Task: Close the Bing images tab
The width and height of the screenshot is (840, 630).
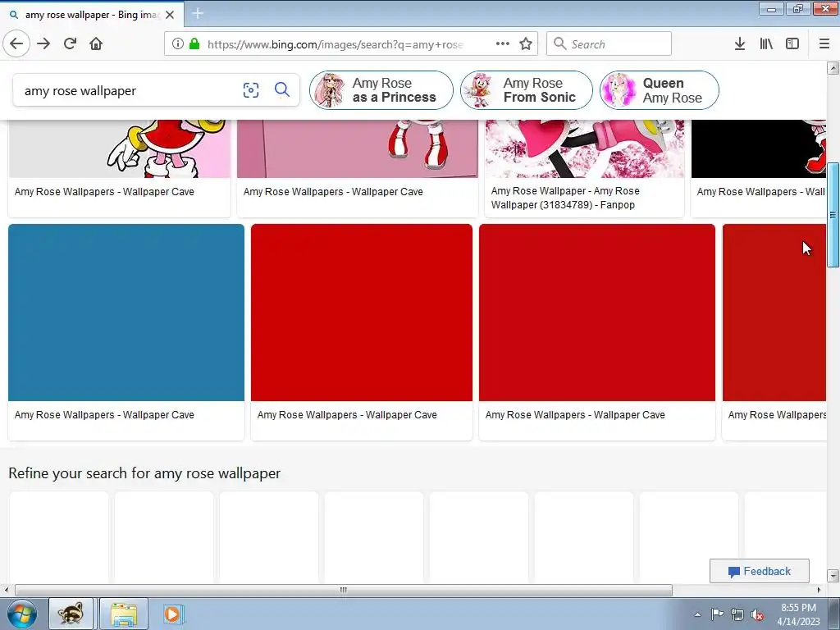Action: click(x=170, y=15)
